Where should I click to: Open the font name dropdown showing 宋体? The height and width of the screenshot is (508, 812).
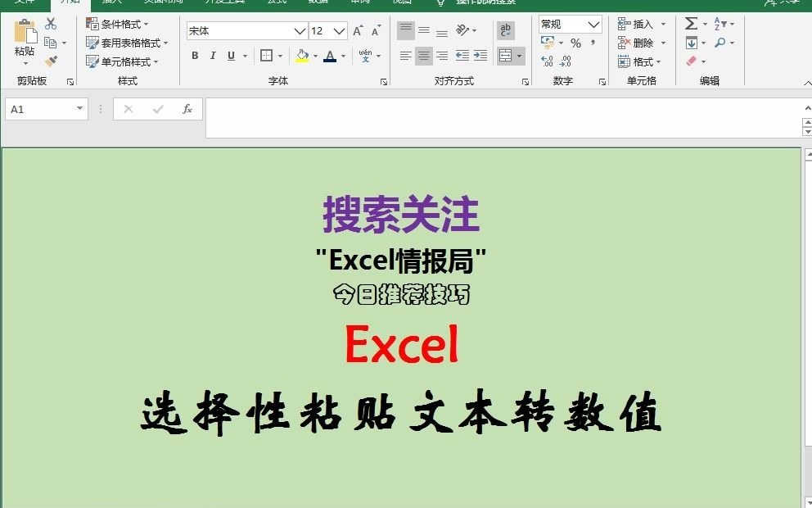299,30
